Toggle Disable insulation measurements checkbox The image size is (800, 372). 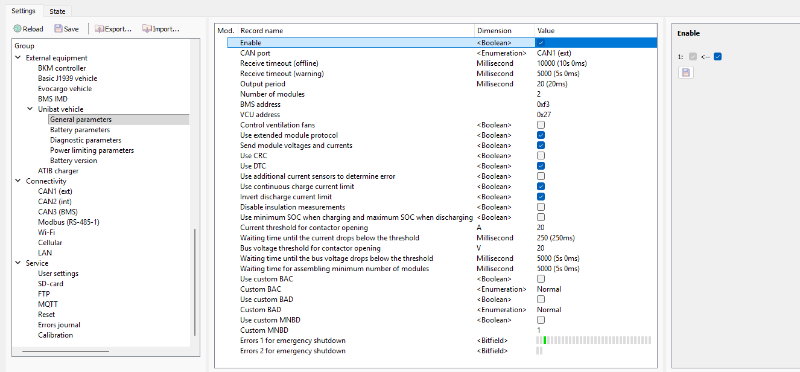[x=541, y=207]
